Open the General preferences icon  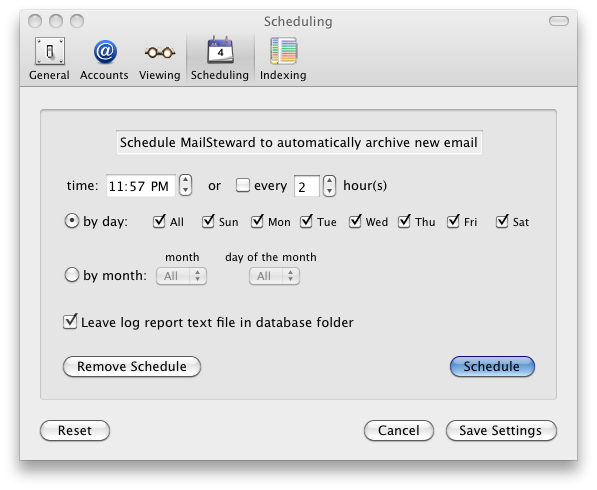(x=50, y=51)
